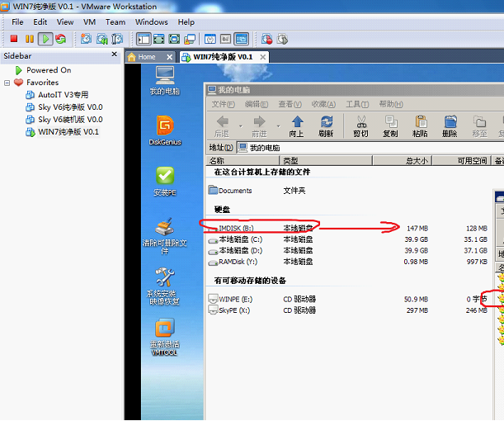504x421 pixels.
Task: Click the Appliance View toolbar icon
Action: (x=226, y=39)
